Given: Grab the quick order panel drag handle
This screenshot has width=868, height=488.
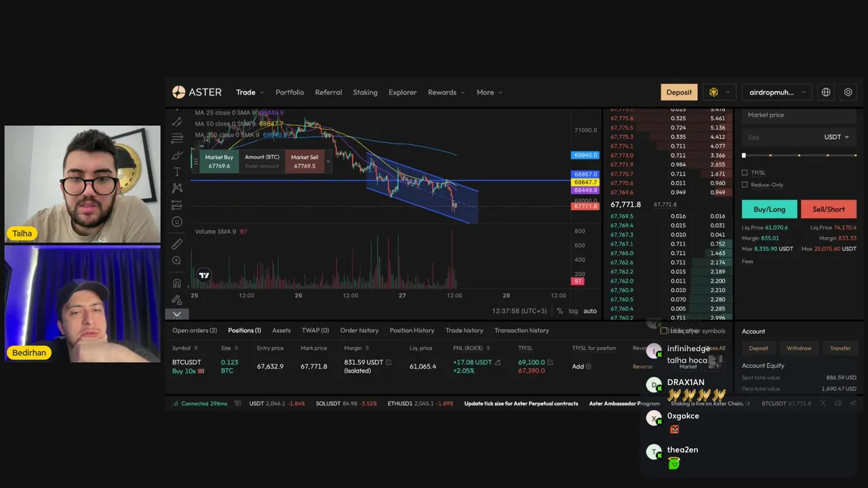Looking at the screenshot, I should [196, 161].
